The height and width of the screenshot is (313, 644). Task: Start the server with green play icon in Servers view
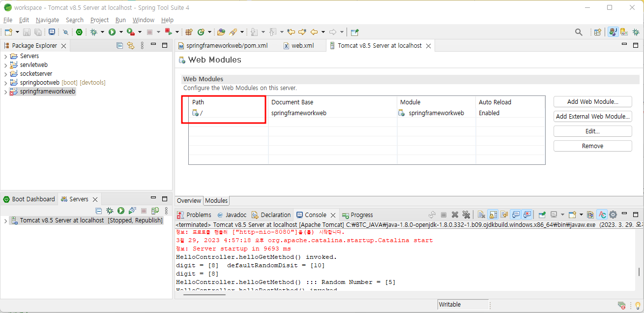coord(121,211)
